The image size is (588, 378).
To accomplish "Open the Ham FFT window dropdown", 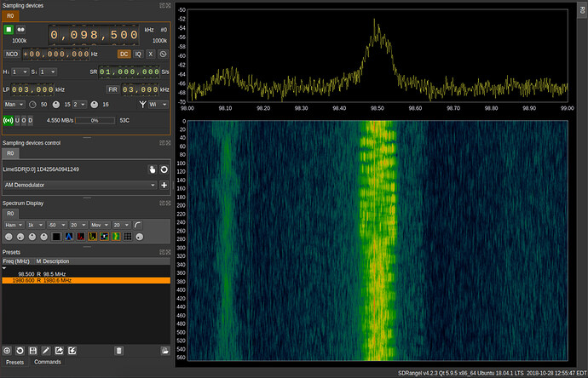I will 13,223.
